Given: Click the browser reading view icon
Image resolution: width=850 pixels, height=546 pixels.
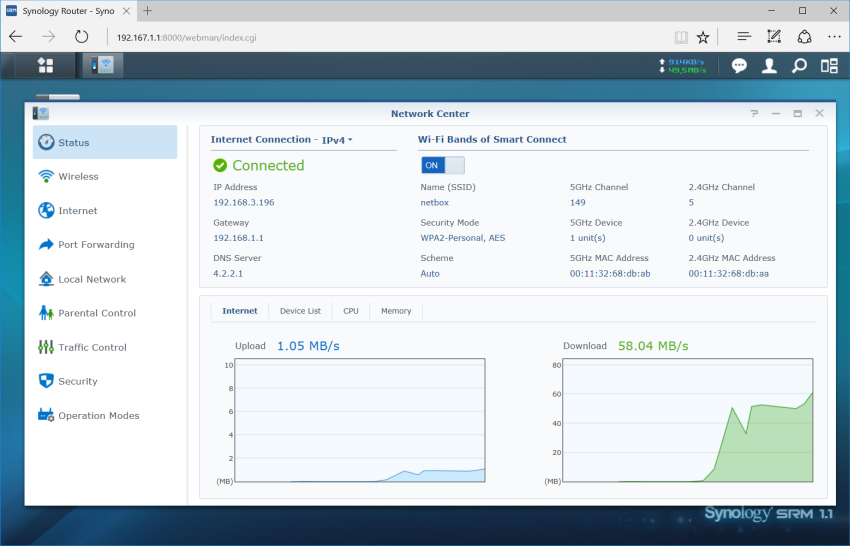Looking at the screenshot, I should click(x=681, y=37).
